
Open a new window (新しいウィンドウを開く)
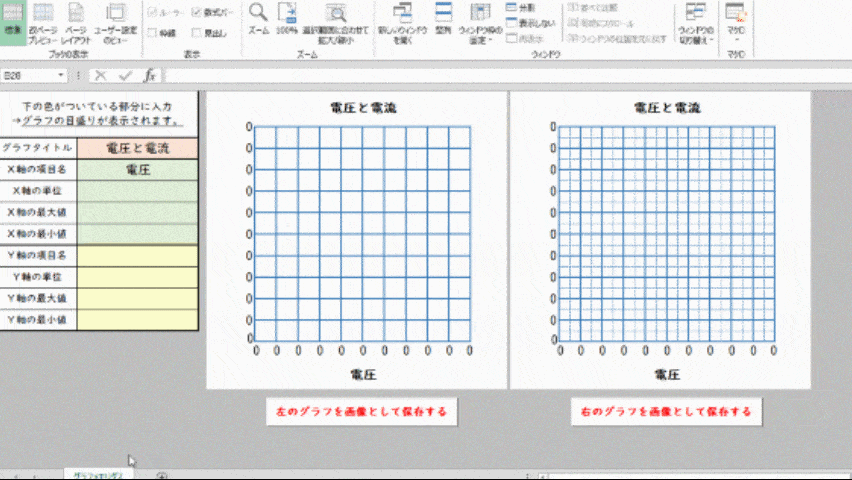coord(402,20)
